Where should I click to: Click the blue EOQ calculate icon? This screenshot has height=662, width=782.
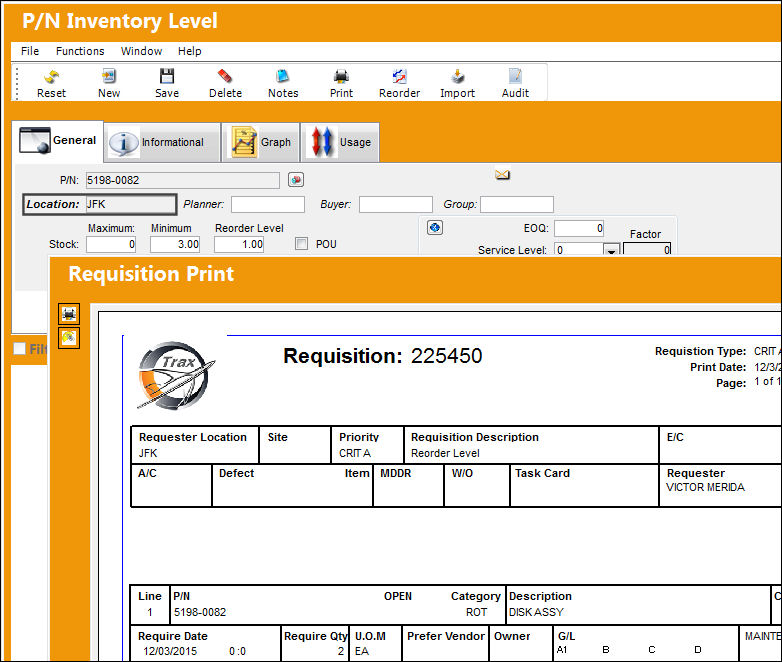(x=435, y=228)
